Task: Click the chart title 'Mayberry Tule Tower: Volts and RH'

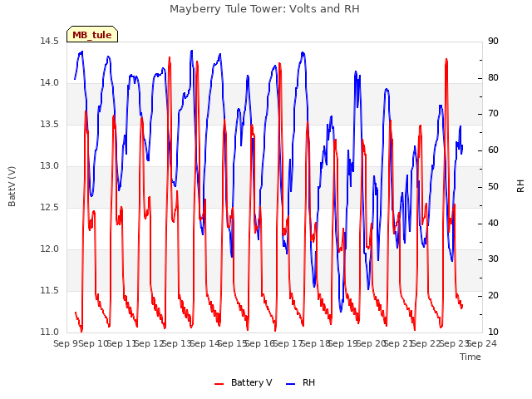Action: click(x=264, y=9)
